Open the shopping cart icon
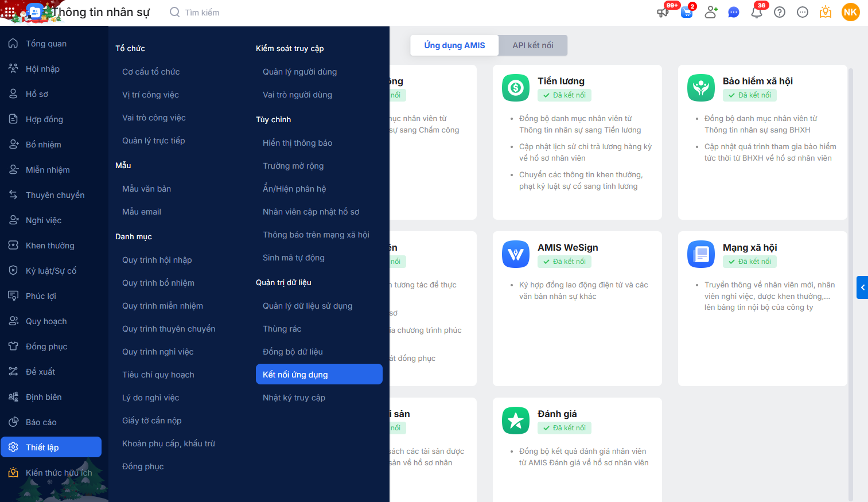 click(x=687, y=12)
